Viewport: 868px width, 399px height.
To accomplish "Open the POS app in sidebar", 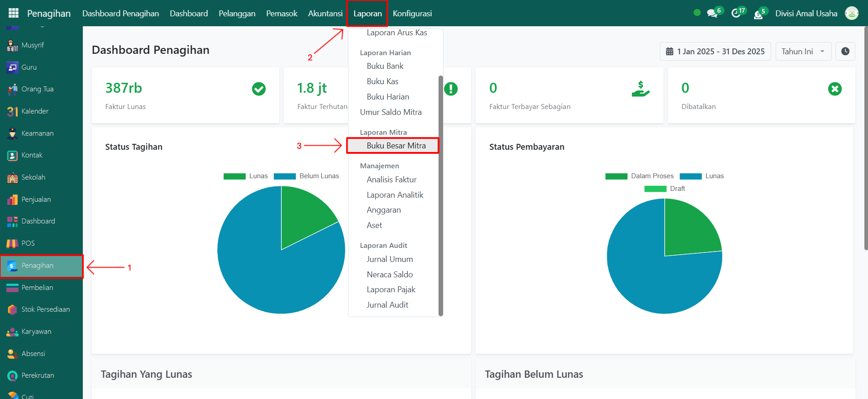I will point(28,243).
